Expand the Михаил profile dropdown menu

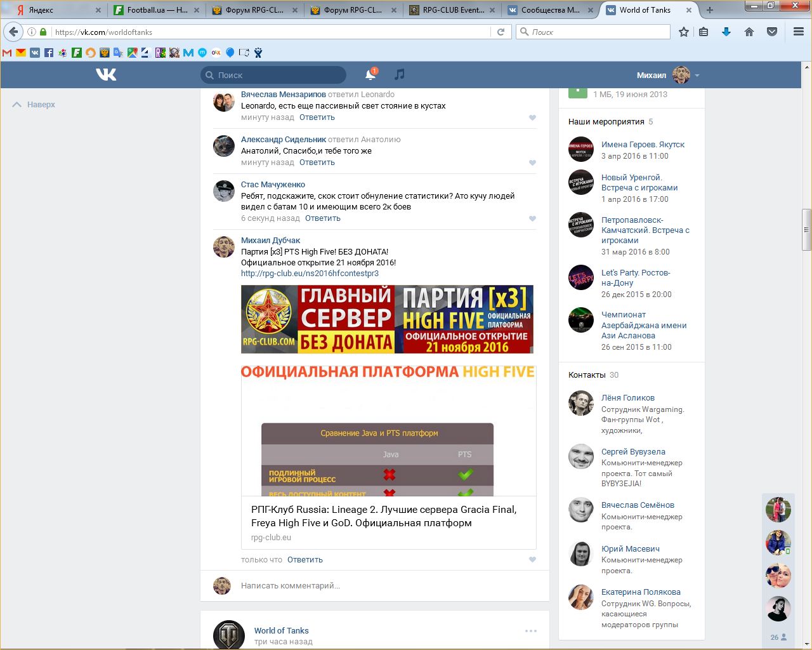click(x=697, y=76)
